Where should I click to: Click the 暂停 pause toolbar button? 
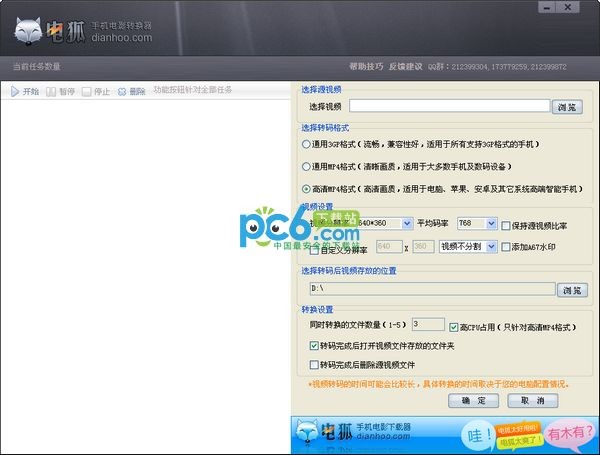(60, 91)
